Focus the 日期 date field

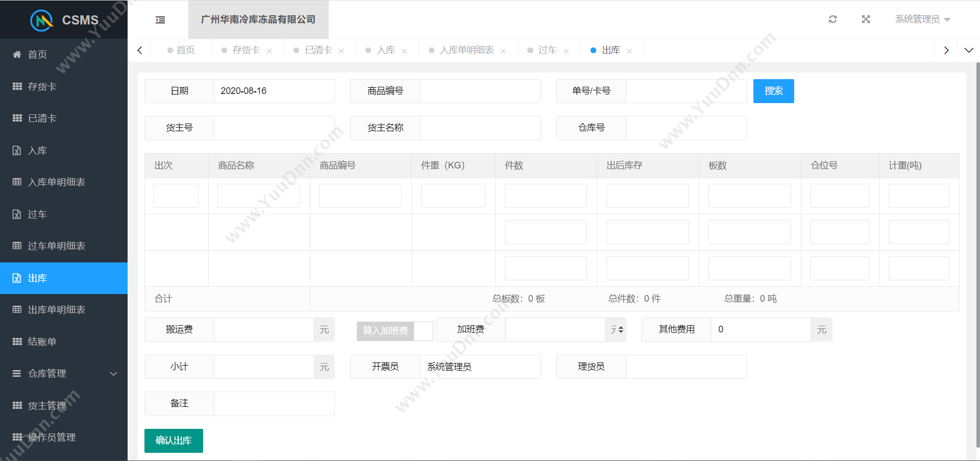pos(274,91)
